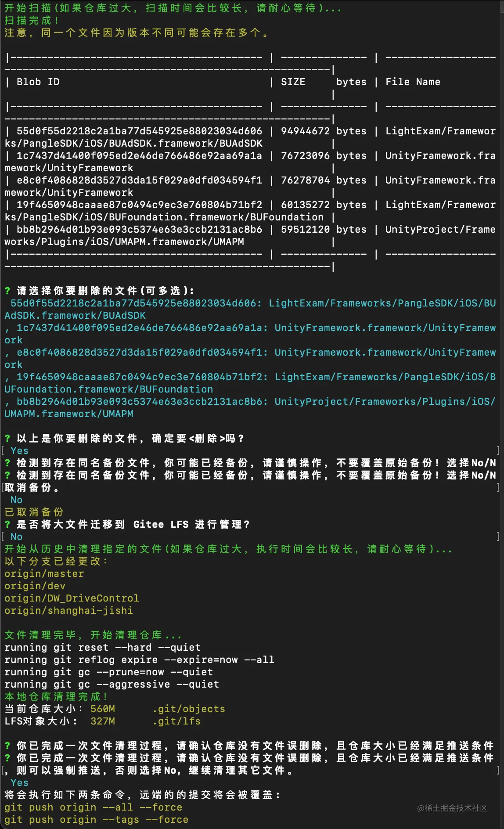Click the first line starting '开始扫描(如果仓库过大'
Image resolution: width=504 pixels, height=829 pixels.
(x=173, y=8)
